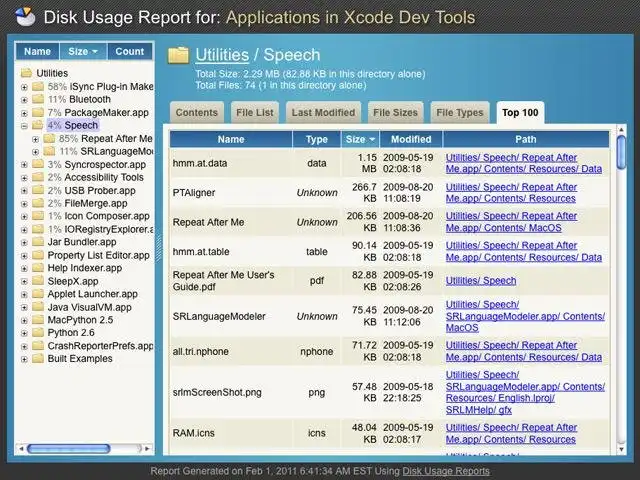Sort the tree by Size column
Image resolution: width=640 pixels, height=480 pixels.
[83, 51]
